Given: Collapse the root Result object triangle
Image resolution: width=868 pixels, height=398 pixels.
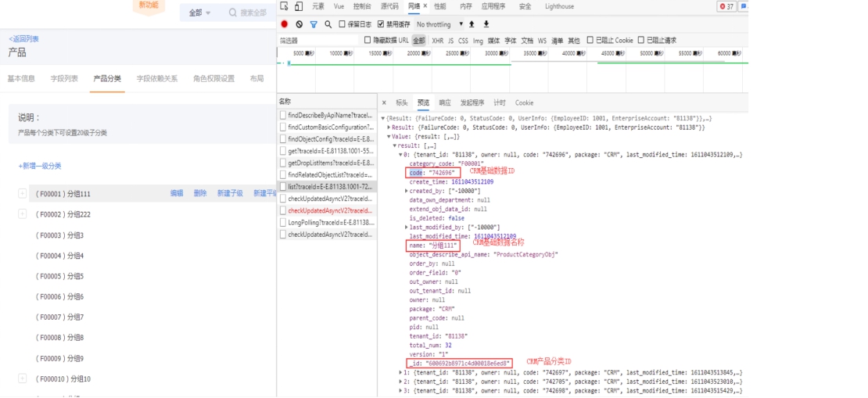Looking at the screenshot, I should tap(383, 118).
